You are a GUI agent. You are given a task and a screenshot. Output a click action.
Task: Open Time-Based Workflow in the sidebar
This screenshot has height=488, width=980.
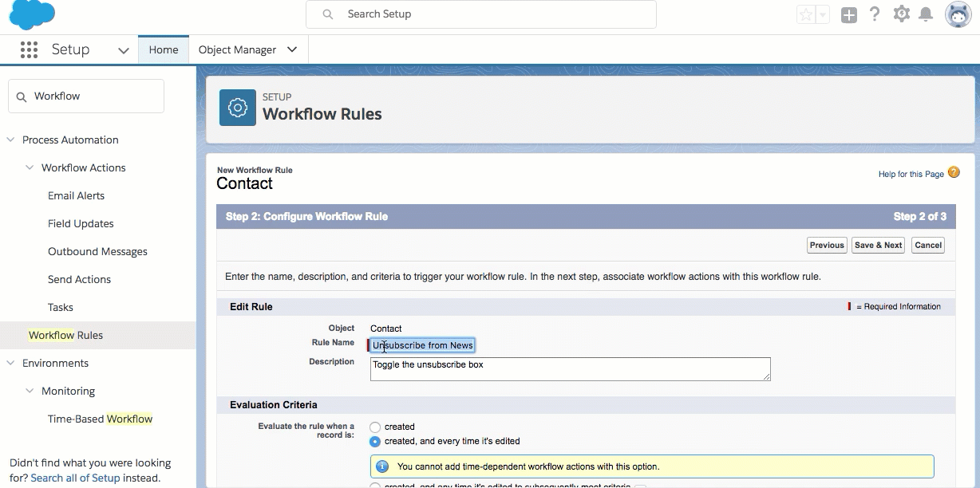pyautogui.click(x=100, y=419)
